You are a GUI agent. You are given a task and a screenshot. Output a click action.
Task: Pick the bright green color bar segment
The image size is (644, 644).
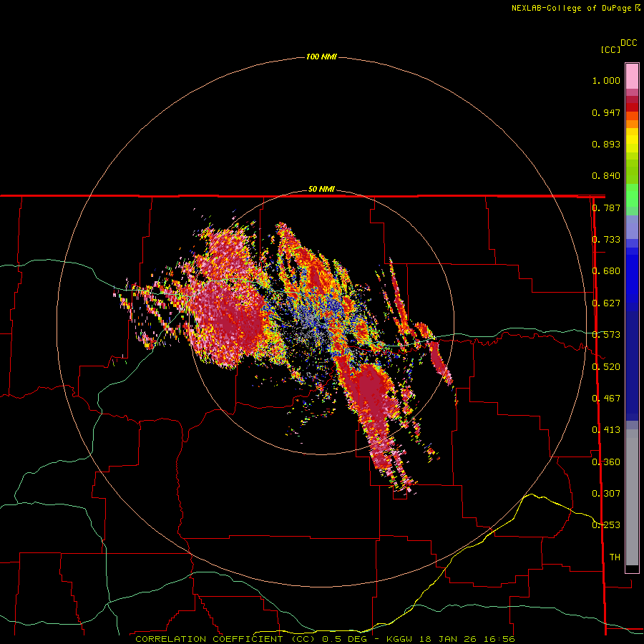[x=632, y=195]
